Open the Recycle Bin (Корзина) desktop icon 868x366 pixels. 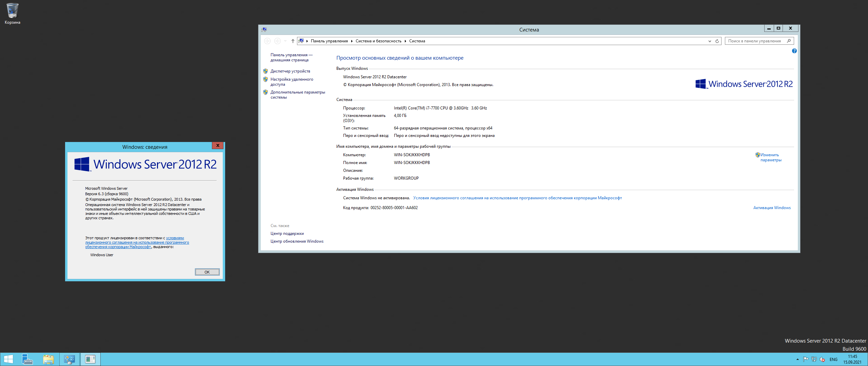(12, 14)
